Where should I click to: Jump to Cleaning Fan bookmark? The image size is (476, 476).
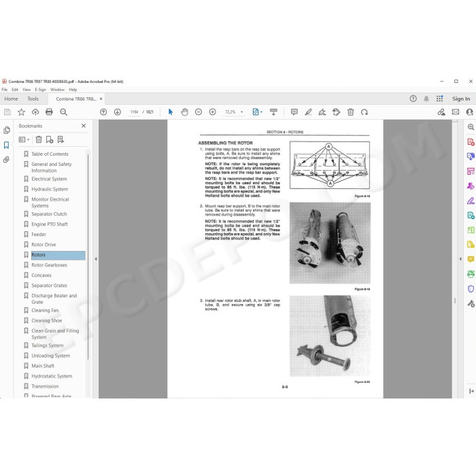click(45, 310)
